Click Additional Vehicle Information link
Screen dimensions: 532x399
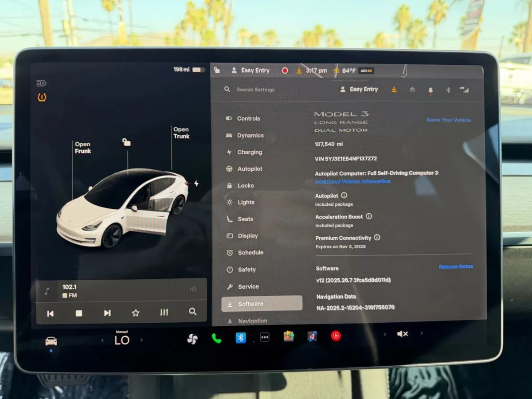click(352, 181)
